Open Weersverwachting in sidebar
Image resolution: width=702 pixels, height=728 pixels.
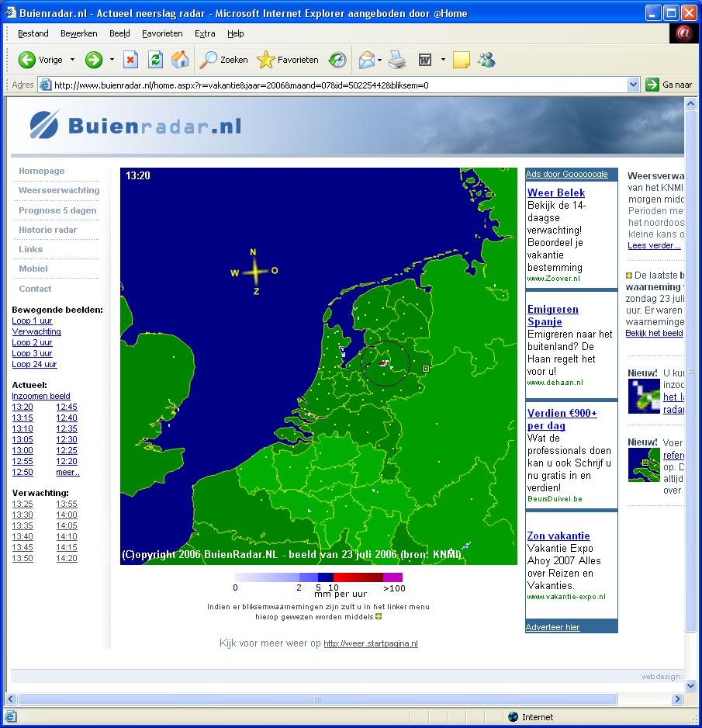(59, 190)
